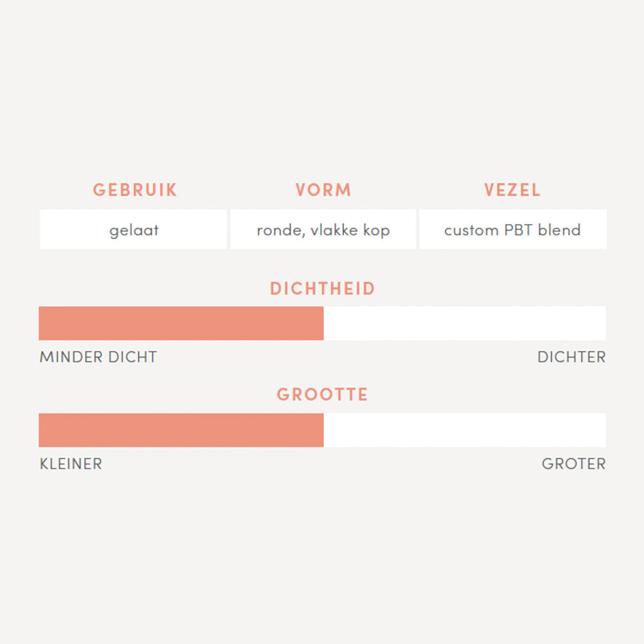
Task: Select the 'ronde, vlakke kop' box
Action: [323, 229]
